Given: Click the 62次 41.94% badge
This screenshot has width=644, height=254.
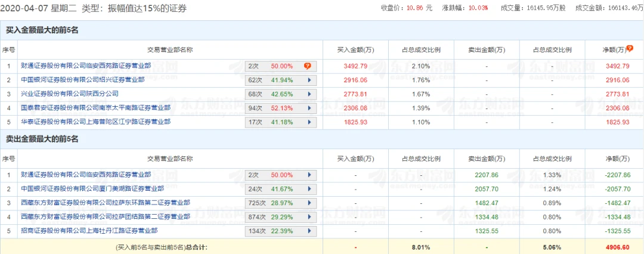Looking at the screenshot, I should tap(281, 80).
